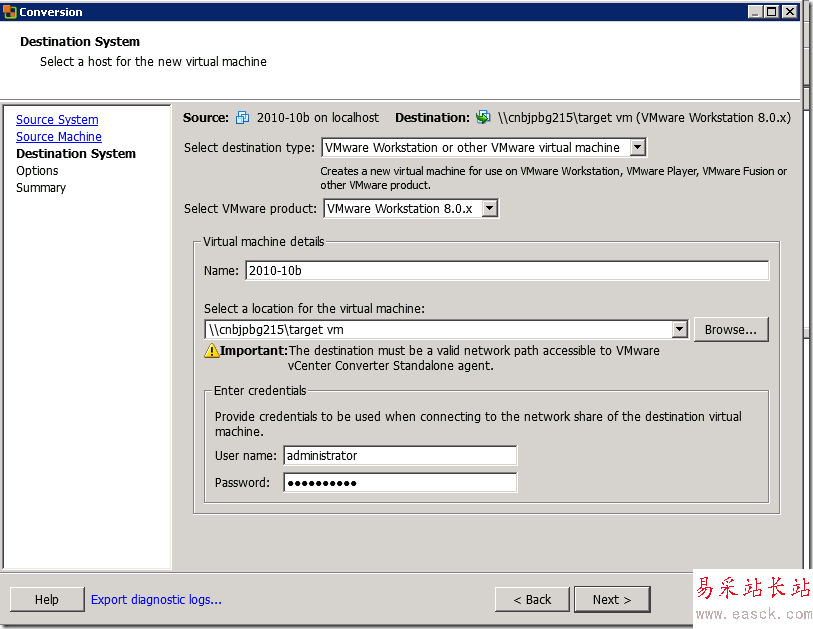The height and width of the screenshot is (629, 813).
Task: Go back with the < Back button
Action: pyautogui.click(x=532, y=599)
